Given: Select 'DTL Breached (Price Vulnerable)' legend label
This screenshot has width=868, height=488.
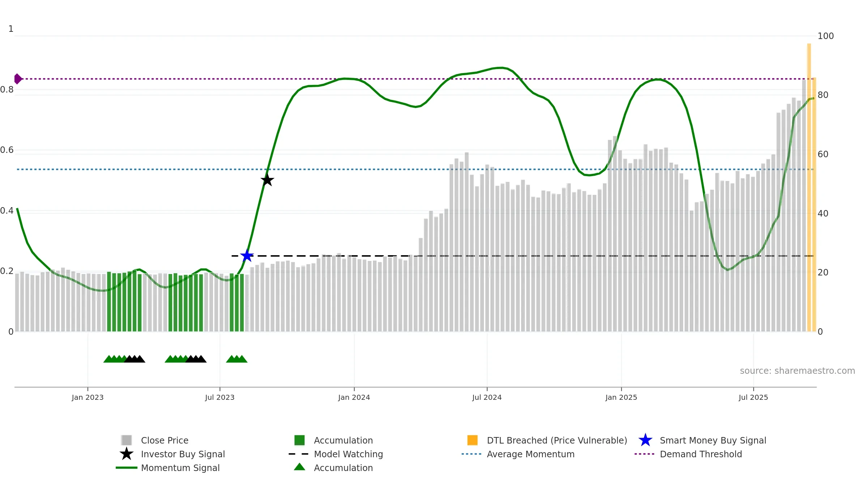Looking at the screenshot, I should coord(557,440).
